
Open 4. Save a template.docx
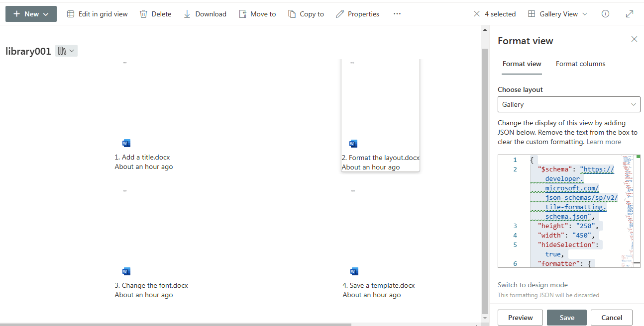[379, 285]
